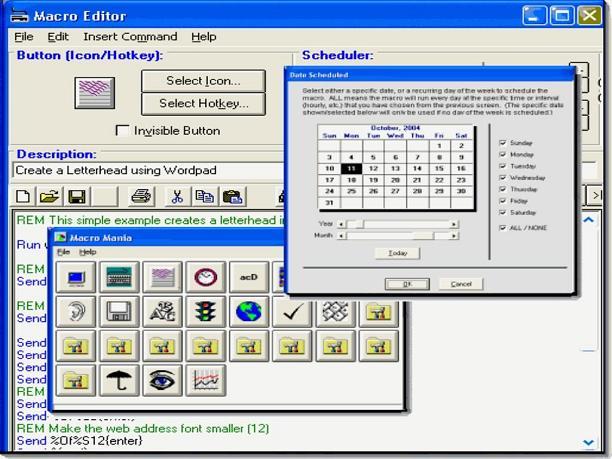The width and height of the screenshot is (612, 459).
Task: Click OK in the Date Scheduled dialog
Action: 407,284
